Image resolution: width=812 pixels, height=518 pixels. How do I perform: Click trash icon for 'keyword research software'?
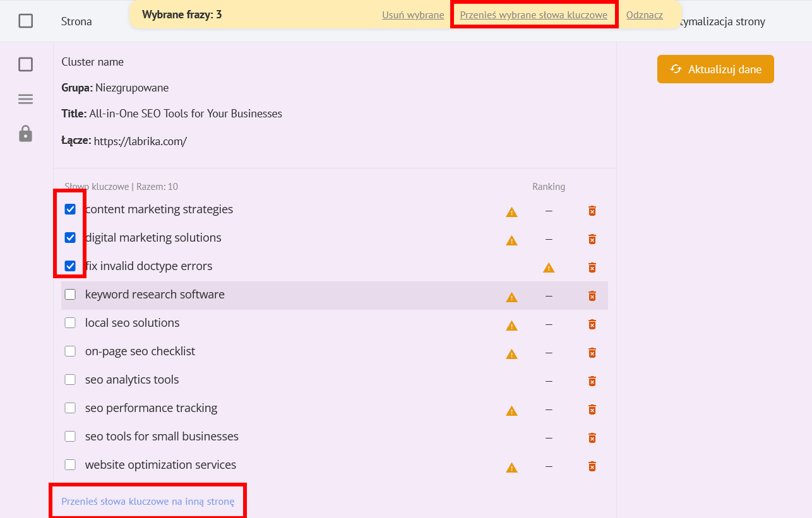592,296
